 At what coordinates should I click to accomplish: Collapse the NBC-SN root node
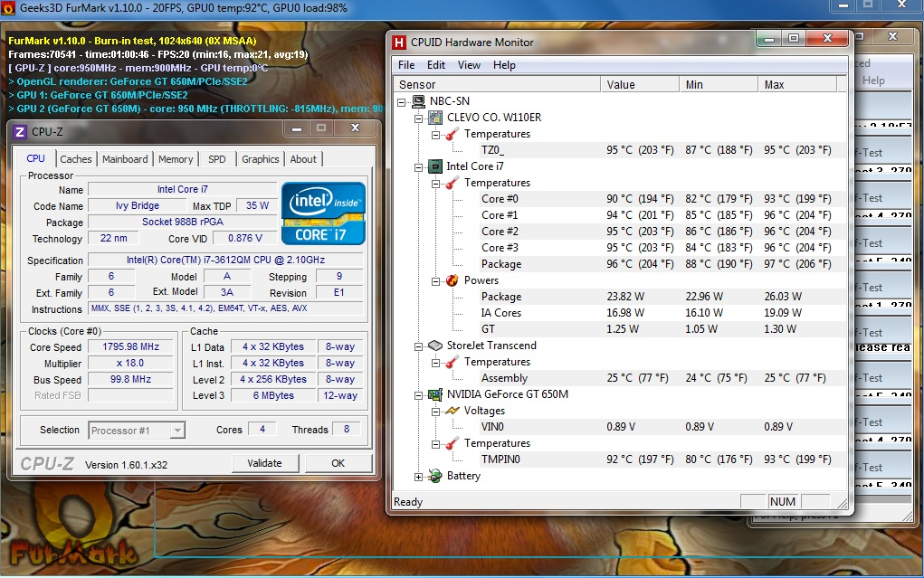402,102
